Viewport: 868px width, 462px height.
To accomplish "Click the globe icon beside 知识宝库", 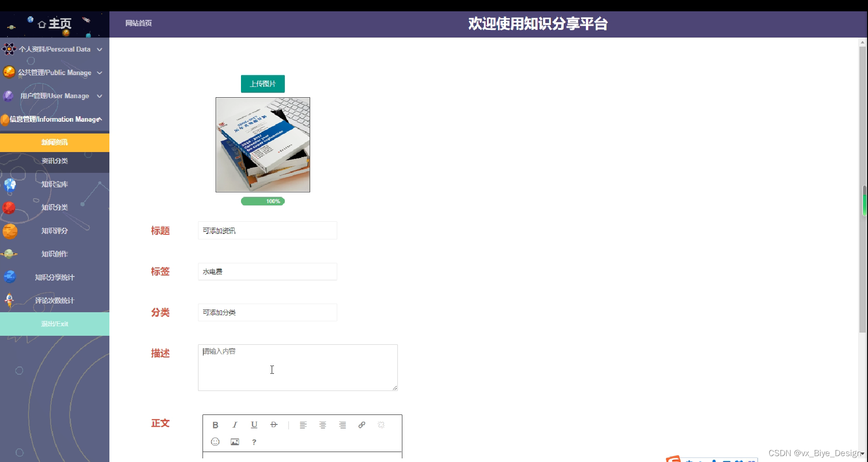I will (10, 185).
